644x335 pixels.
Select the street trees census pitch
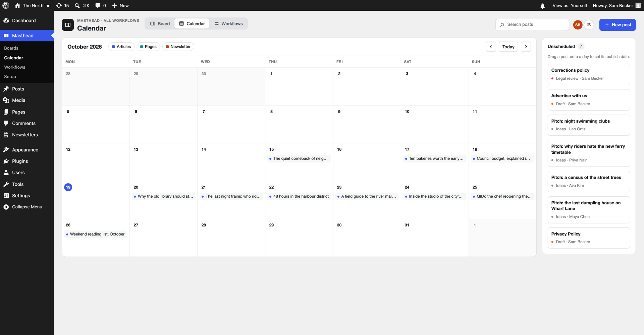coord(589,181)
